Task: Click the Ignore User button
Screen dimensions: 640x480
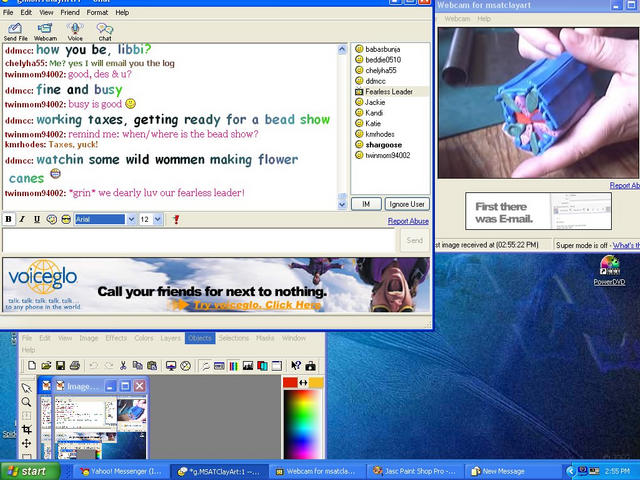Action: click(407, 204)
